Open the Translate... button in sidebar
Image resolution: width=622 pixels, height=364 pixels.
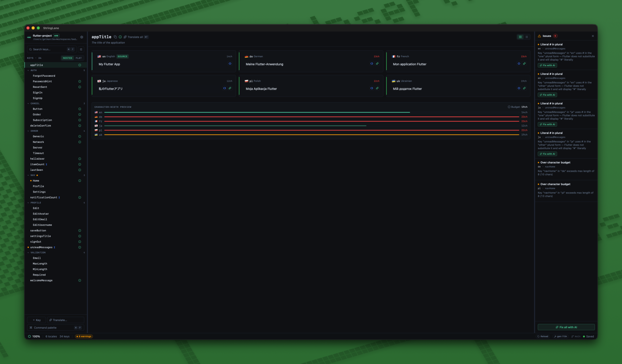66,320
